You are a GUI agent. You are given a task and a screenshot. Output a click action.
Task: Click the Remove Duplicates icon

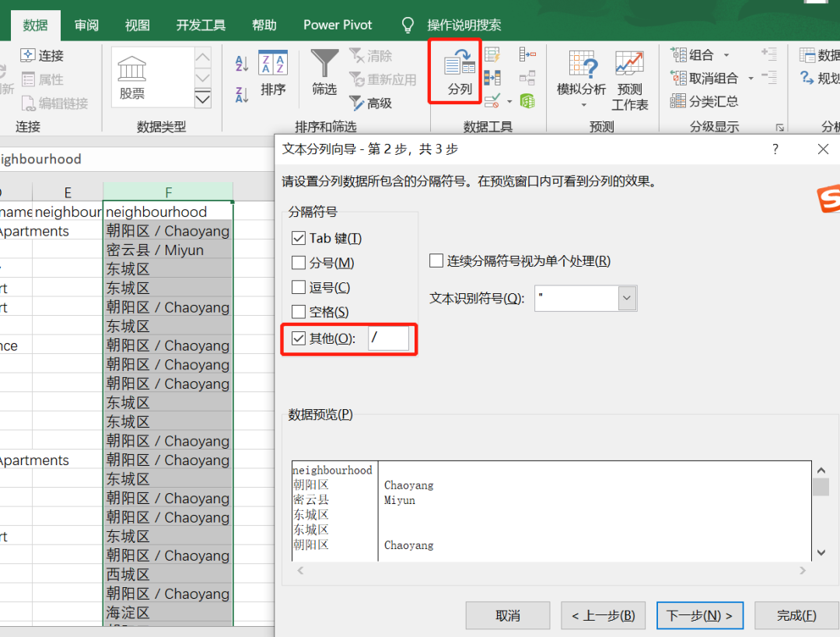(x=492, y=79)
